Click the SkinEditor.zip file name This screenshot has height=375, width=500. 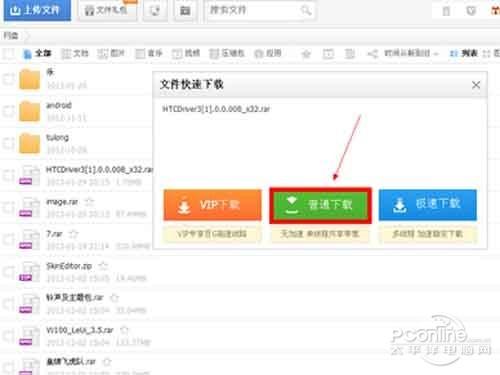(x=69, y=266)
